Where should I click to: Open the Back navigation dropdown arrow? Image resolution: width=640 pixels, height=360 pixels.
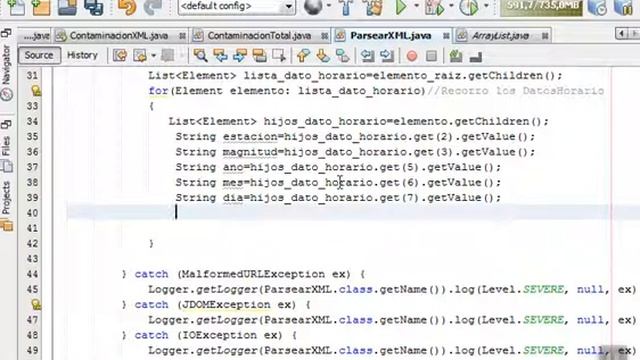pos(153,56)
